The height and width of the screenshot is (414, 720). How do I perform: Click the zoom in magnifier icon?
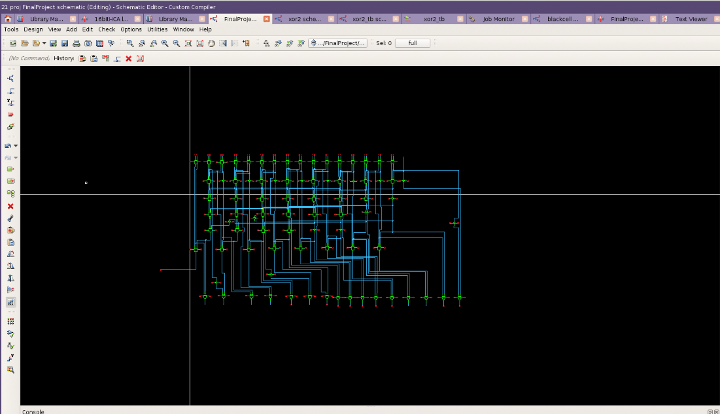coord(165,43)
